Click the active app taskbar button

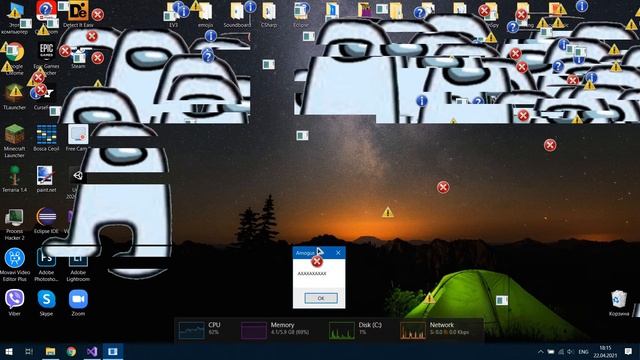coord(113,351)
